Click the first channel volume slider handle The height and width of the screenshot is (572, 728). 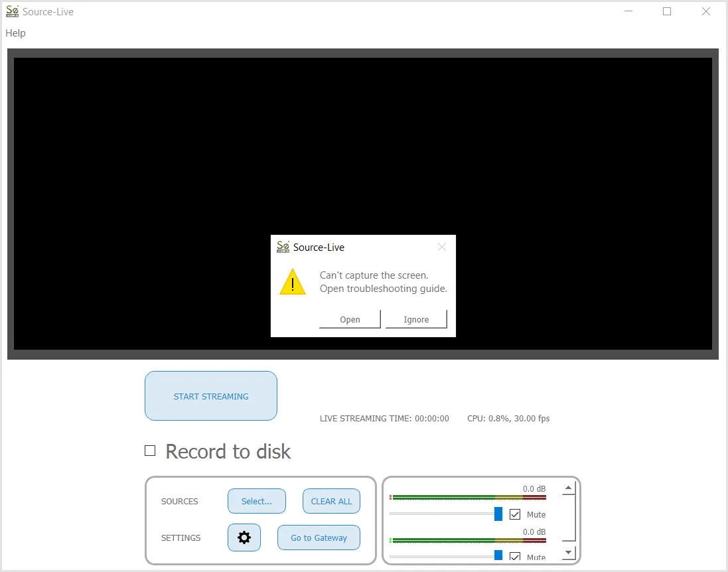tap(498, 514)
